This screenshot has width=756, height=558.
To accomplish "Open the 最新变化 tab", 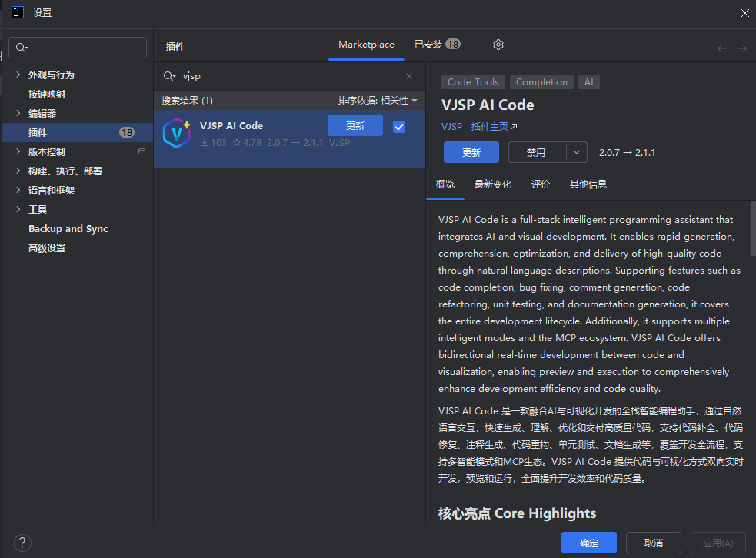I will (x=493, y=184).
